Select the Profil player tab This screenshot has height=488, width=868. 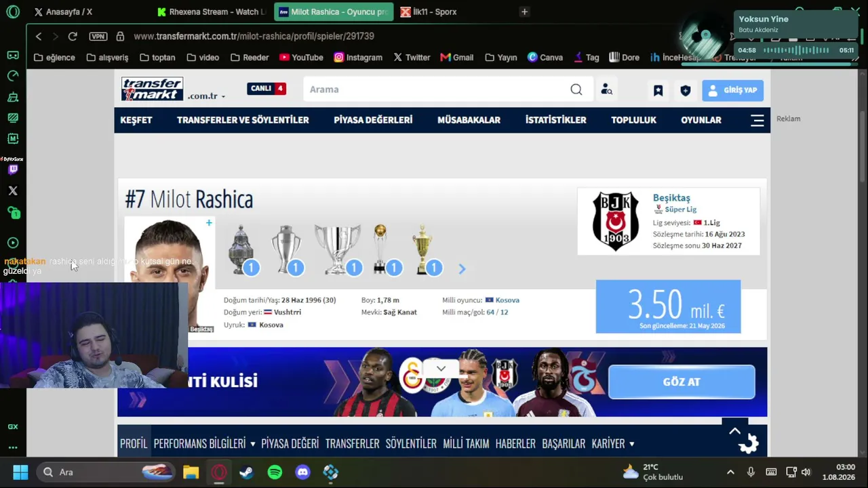[134, 444]
